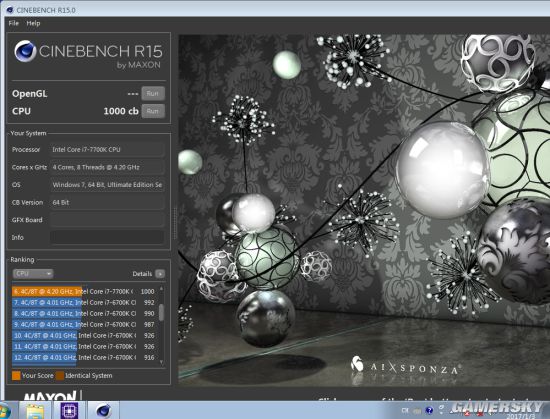Open the Help menu
550x419 pixels.
(33, 23)
